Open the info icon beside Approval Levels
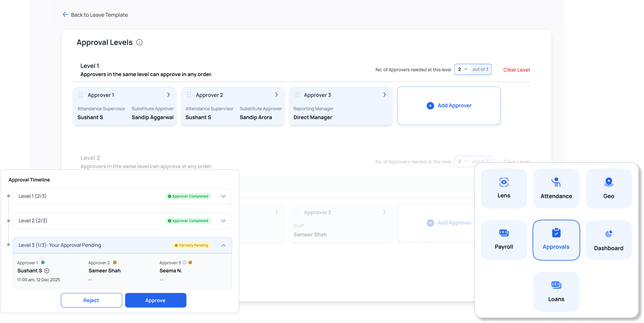644x323 pixels. (x=139, y=42)
